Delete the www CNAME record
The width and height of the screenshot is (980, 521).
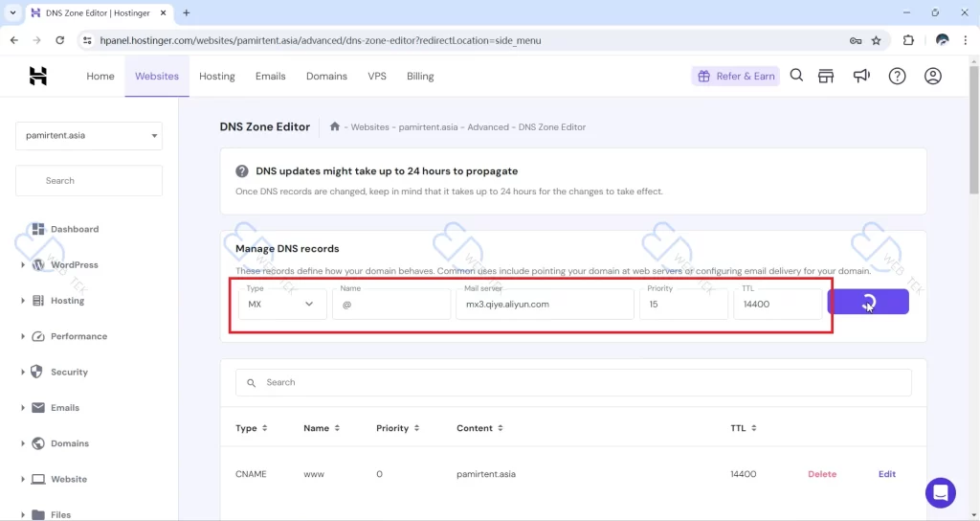pos(822,474)
